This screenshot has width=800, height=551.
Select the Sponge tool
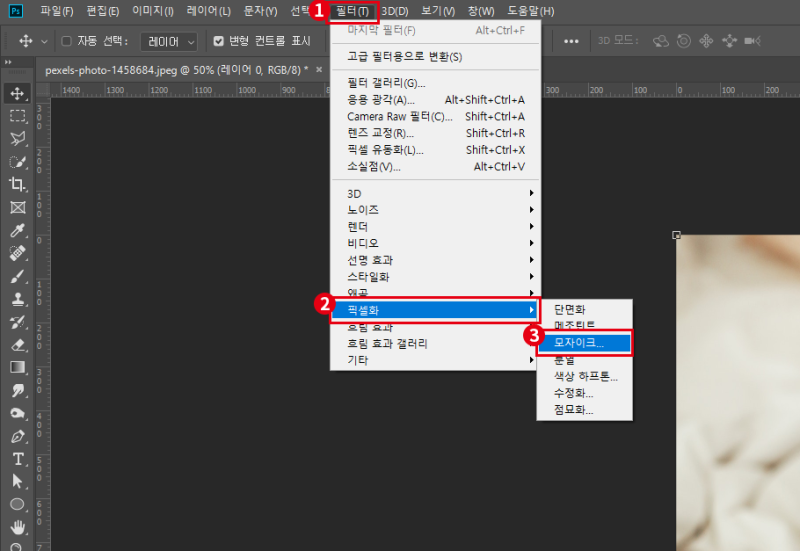click(x=17, y=413)
